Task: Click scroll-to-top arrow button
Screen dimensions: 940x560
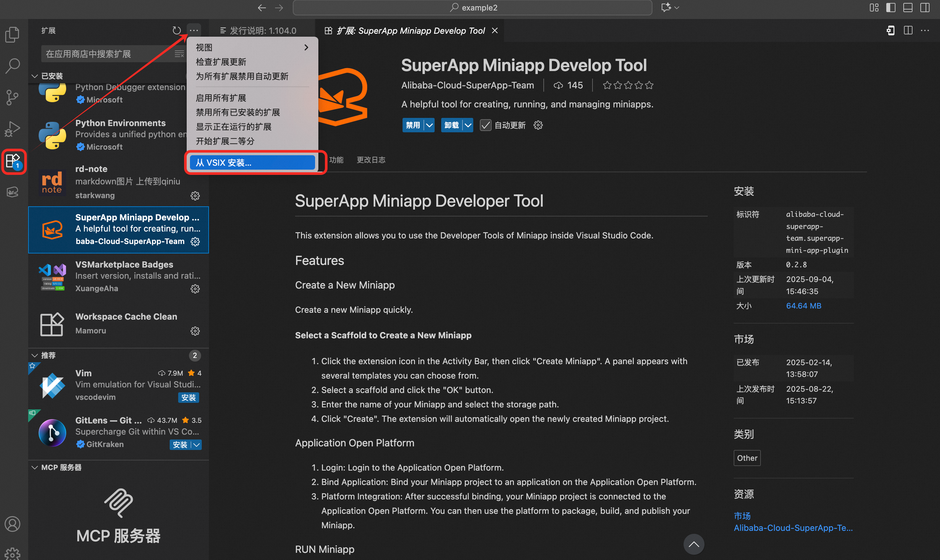Action: [x=694, y=544]
